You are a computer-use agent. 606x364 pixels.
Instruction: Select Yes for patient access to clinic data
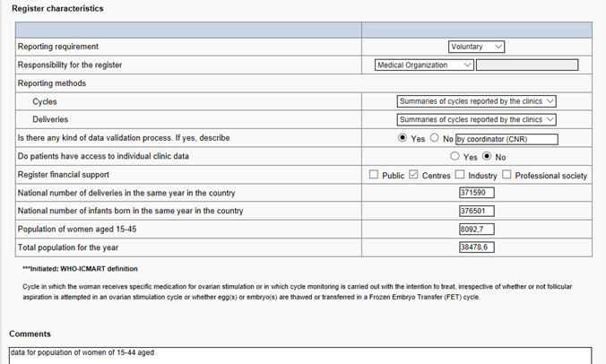(x=454, y=156)
